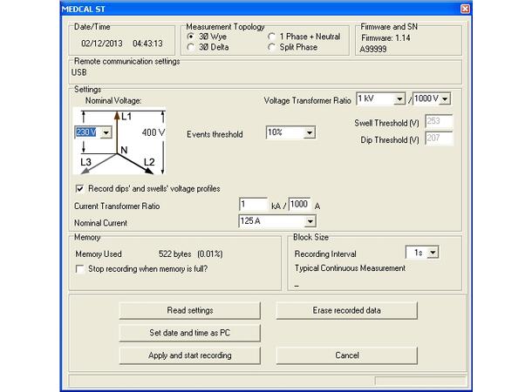Cancel the MEDCAL ST dialog
The width and height of the screenshot is (532, 392).
click(x=347, y=355)
